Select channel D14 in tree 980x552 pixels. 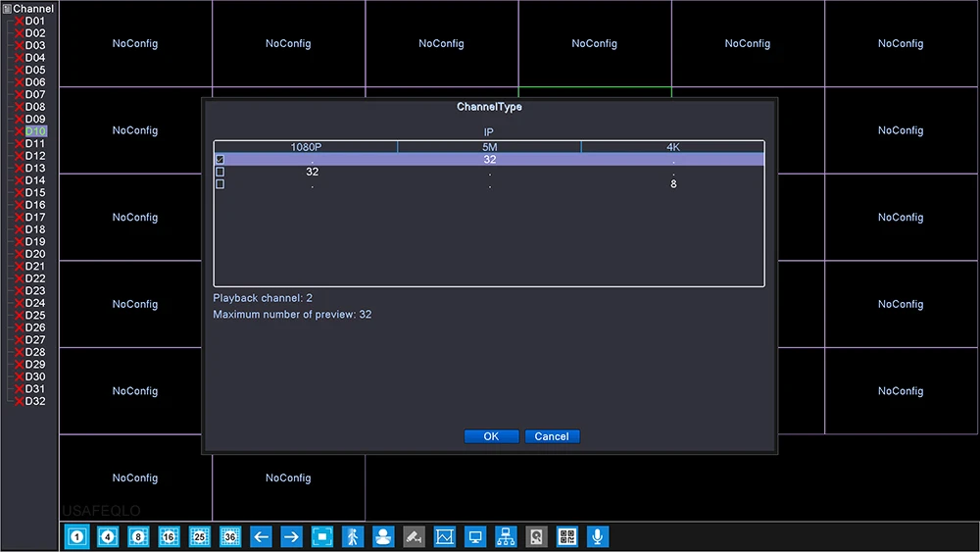[x=35, y=180]
